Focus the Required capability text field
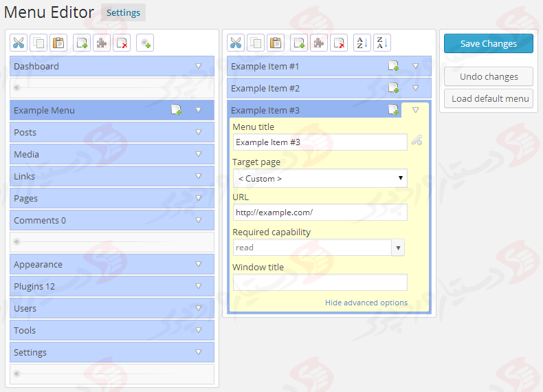This screenshot has width=543, height=392. (312, 248)
